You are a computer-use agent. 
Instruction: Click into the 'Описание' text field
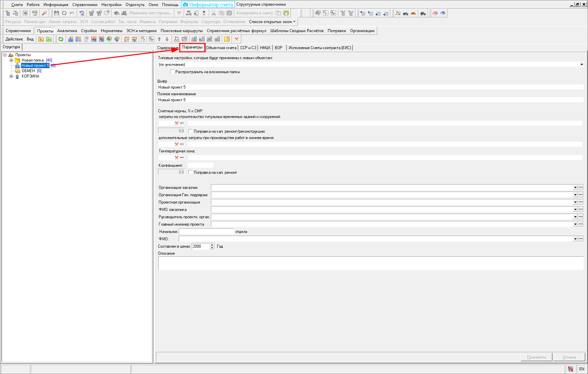point(370,263)
